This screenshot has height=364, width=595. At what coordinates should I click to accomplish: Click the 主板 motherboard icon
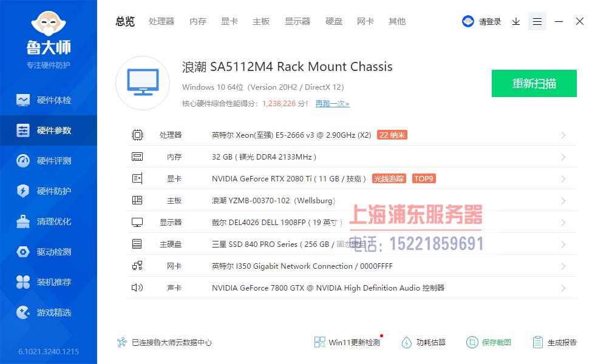pos(137,200)
